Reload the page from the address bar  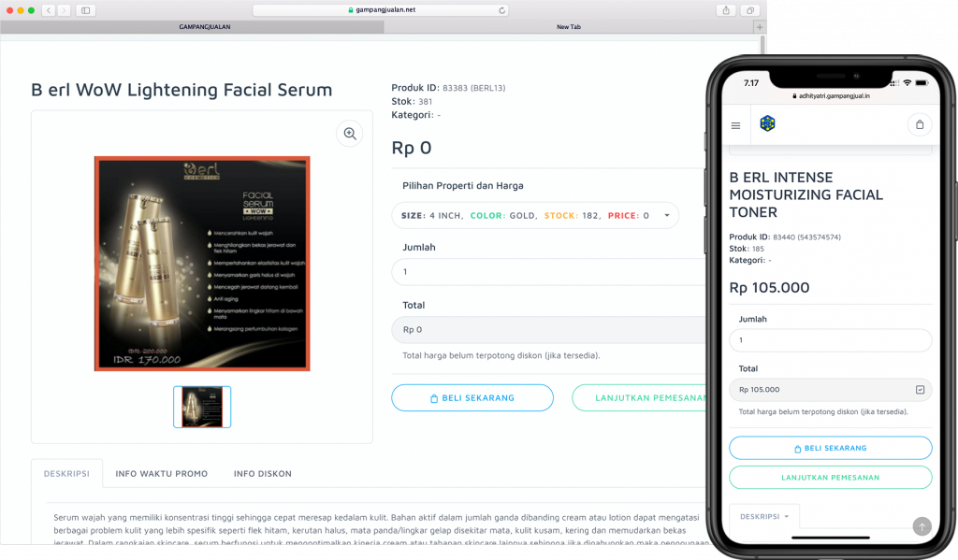pyautogui.click(x=502, y=10)
